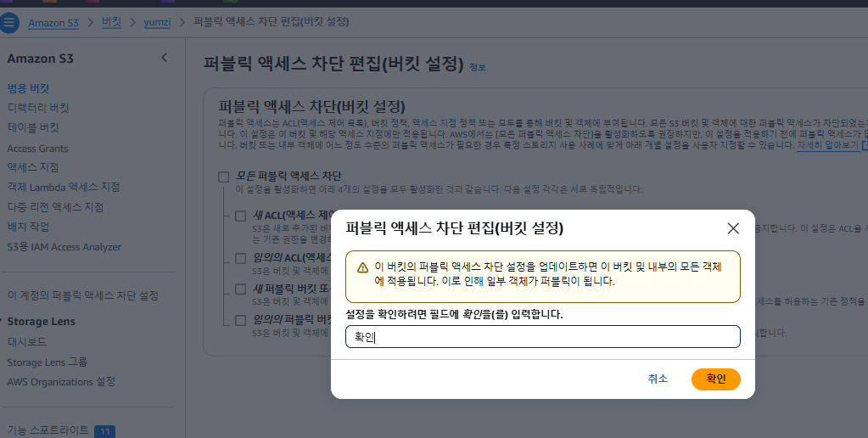Open S3용 IAM Access Analyzer

pos(64,247)
